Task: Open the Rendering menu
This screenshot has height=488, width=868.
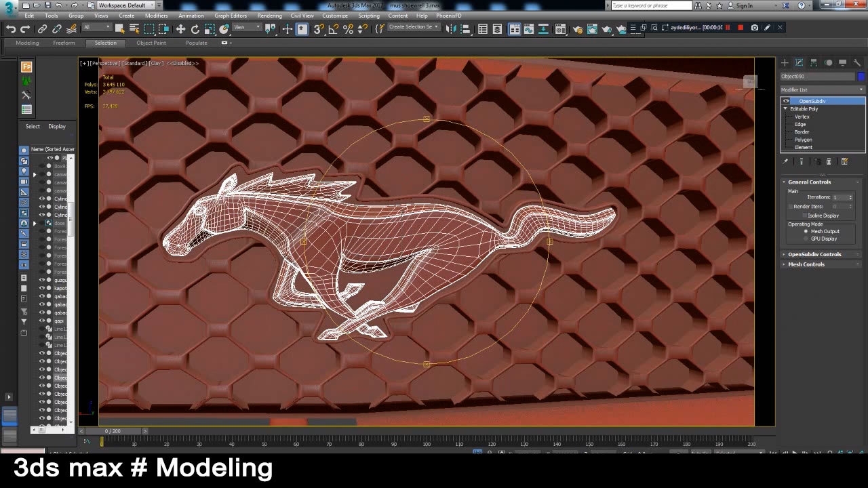Action: point(269,16)
